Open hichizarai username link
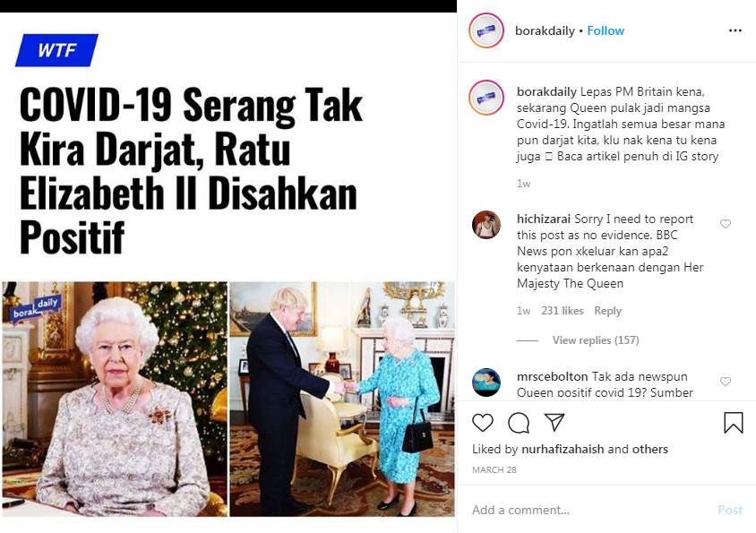This screenshot has height=533, width=756. [x=544, y=219]
